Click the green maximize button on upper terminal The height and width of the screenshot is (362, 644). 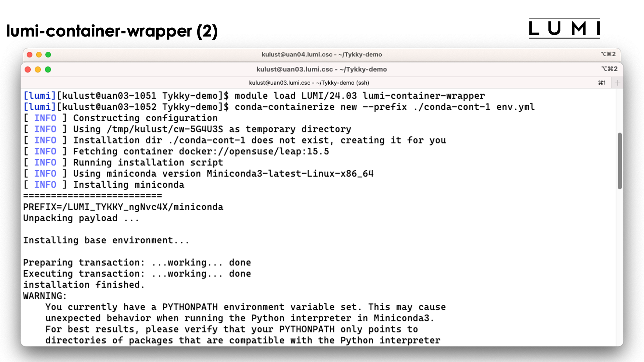48,54
